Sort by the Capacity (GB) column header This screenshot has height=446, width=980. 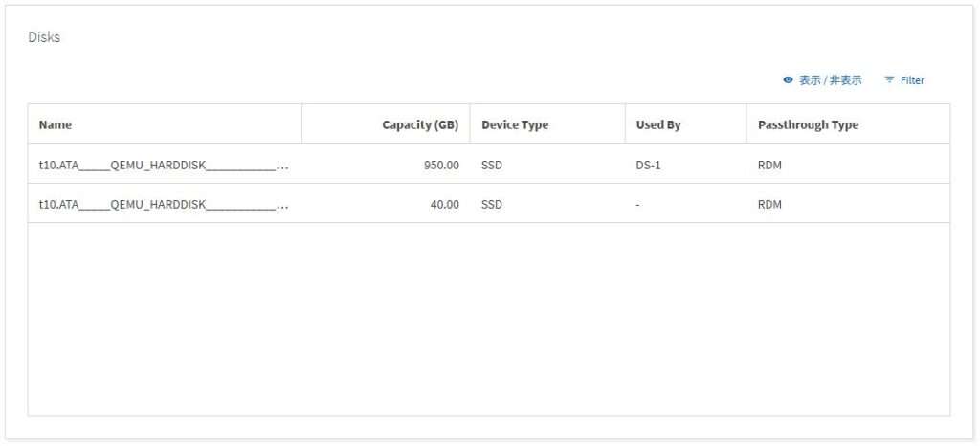(x=420, y=124)
